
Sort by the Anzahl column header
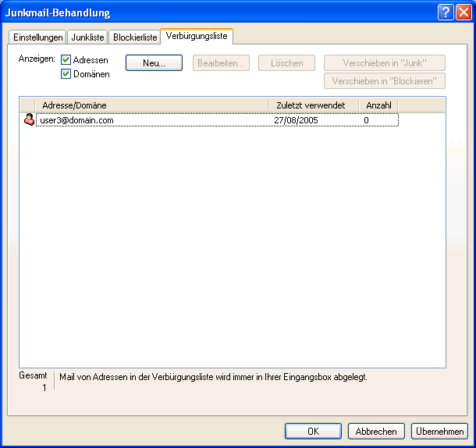pos(378,105)
